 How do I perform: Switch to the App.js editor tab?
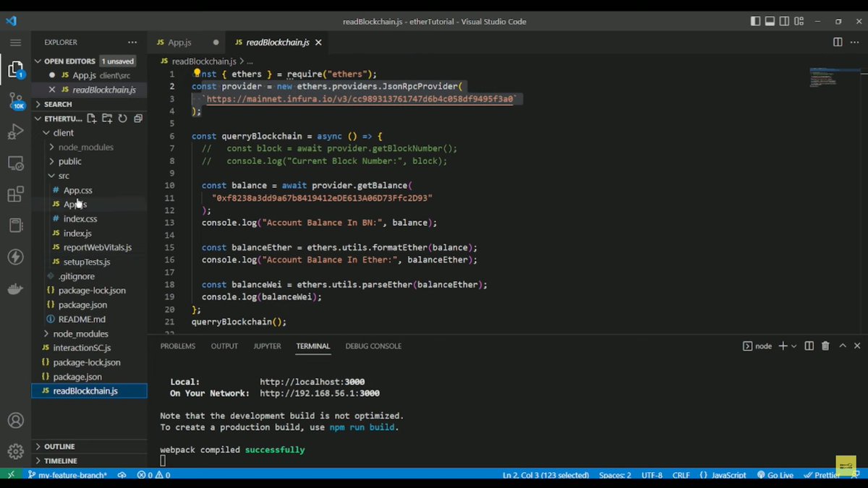187,43
